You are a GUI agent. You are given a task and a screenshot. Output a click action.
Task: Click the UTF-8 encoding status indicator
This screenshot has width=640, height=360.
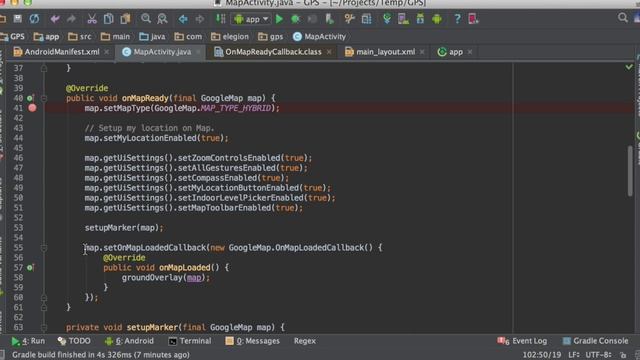[x=598, y=355]
